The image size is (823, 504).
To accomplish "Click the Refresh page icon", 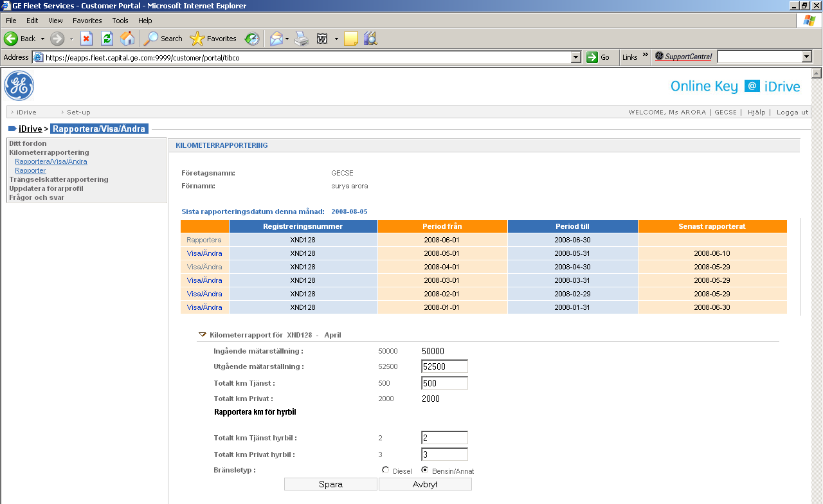I will coord(107,39).
